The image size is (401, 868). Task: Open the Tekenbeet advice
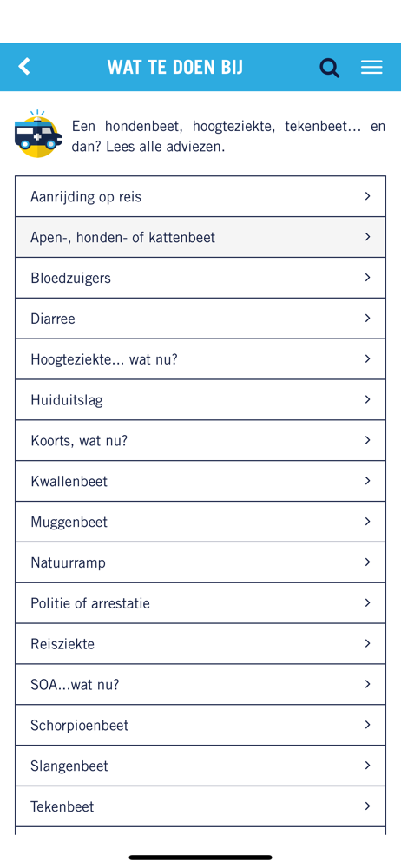point(200,806)
